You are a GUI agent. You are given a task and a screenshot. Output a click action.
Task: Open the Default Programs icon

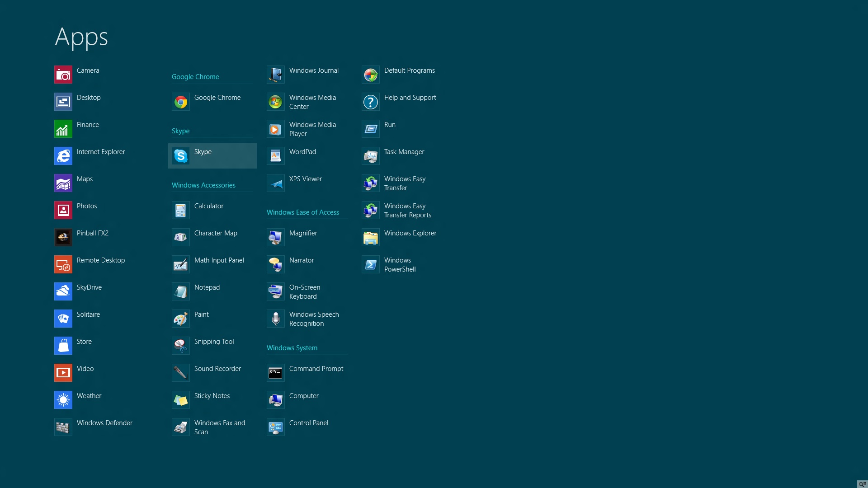371,75
